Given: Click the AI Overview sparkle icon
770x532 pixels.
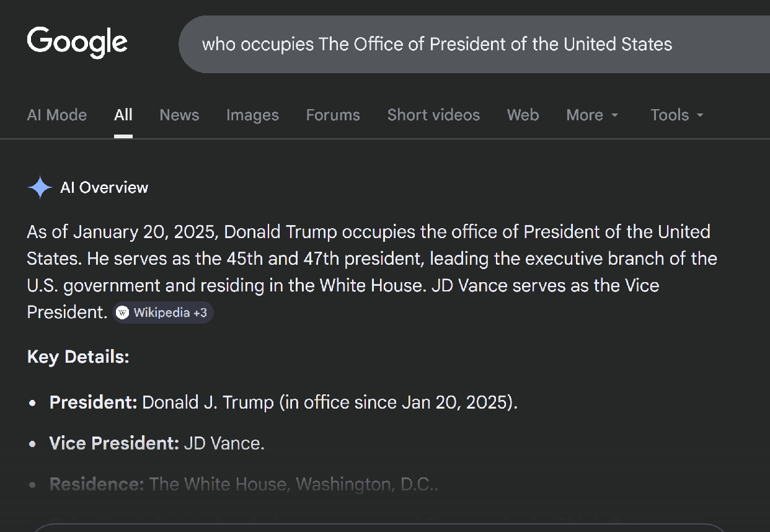Looking at the screenshot, I should [x=40, y=187].
